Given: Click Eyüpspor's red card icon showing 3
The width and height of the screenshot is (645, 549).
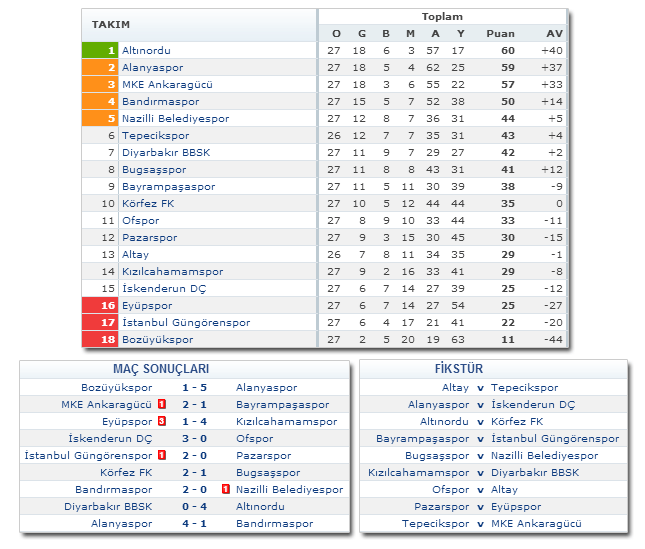Looking at the screenshot, I should (x=161, y=422).
